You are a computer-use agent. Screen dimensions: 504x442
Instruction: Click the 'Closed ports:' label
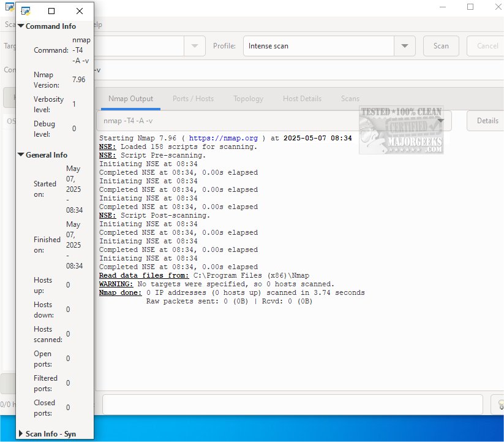coord(44,408)
